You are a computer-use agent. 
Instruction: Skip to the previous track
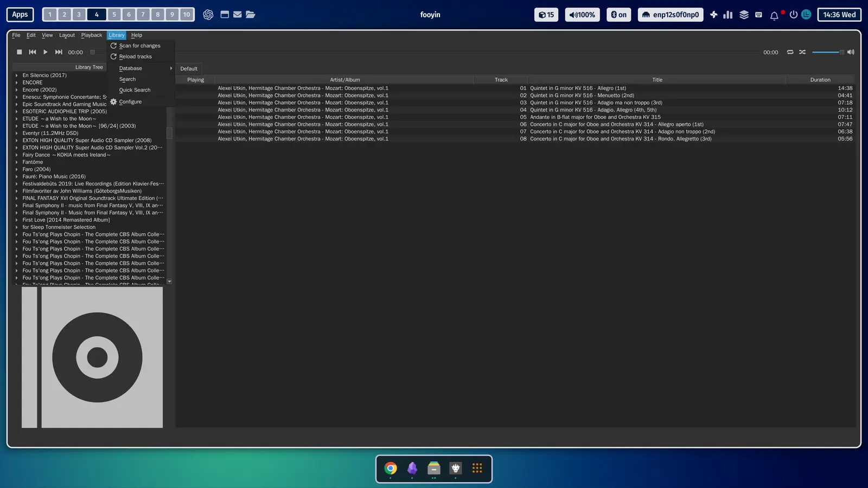(33, 52)
